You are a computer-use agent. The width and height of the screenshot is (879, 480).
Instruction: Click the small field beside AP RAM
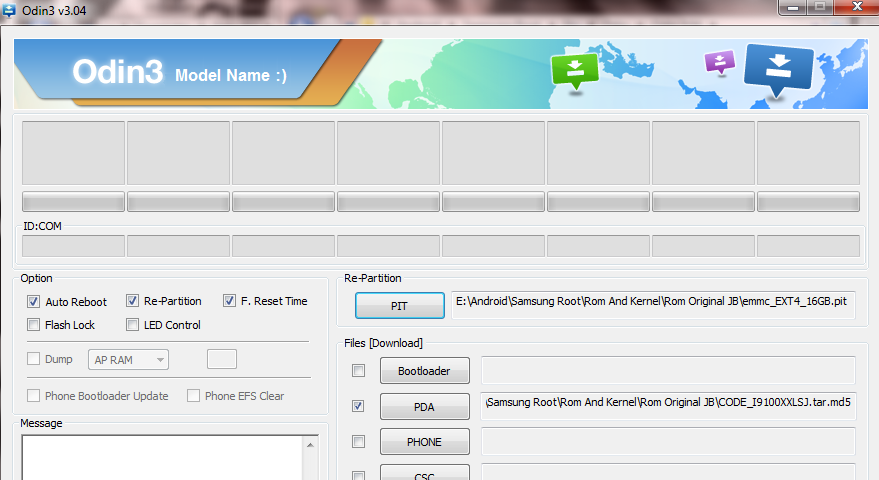(x=222, y=359)
